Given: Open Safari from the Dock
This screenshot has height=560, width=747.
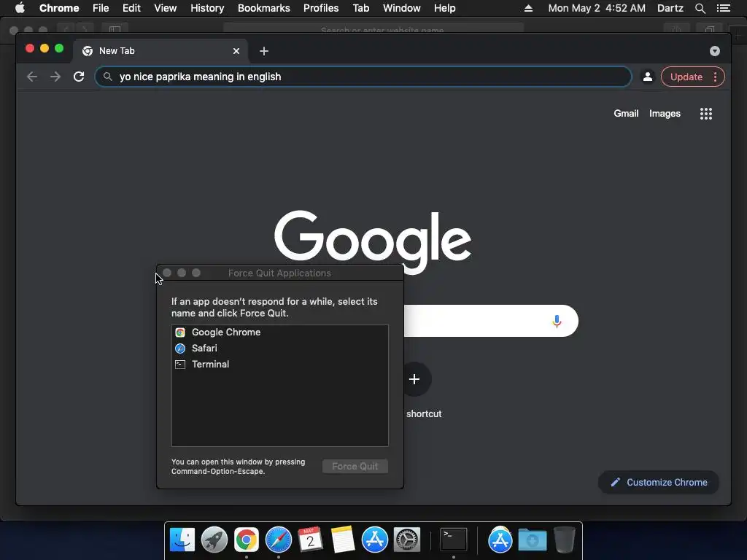Looking at the screenshot, I should tap(278, 540).
